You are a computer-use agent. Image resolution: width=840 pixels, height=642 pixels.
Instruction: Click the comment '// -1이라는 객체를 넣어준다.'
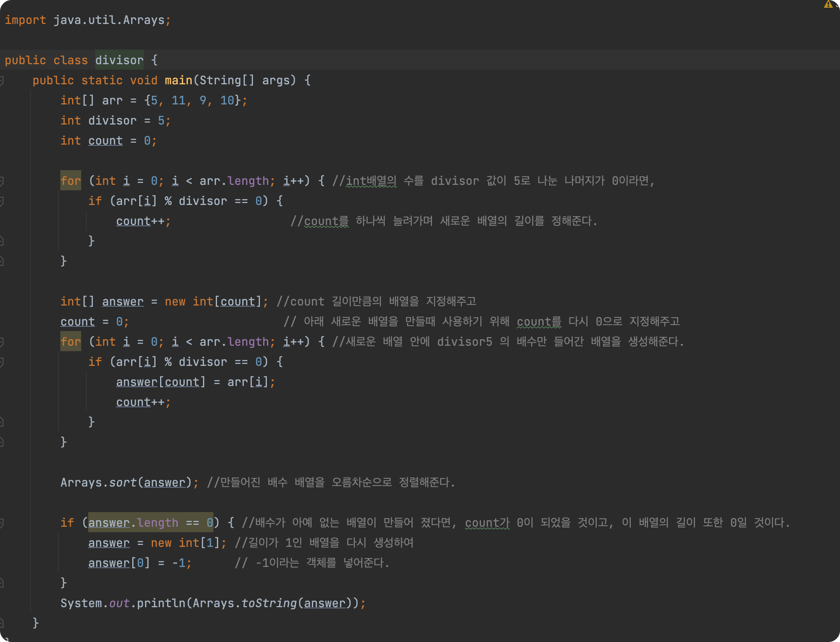tap(312, 563)
